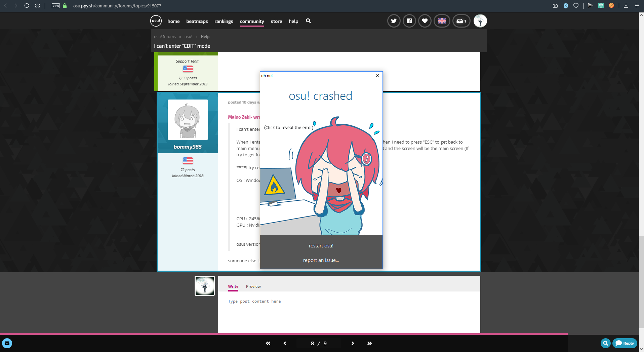Switch to the Preview tab

[x=253, y=286]
